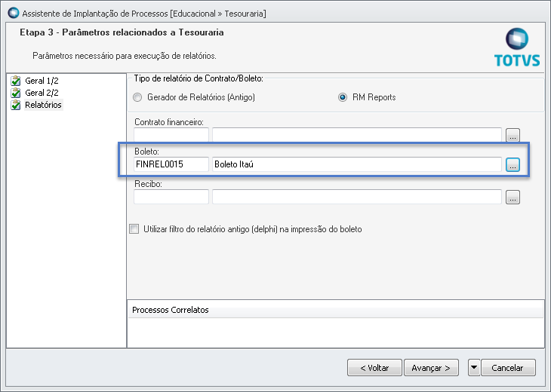The image size is (551, 392).
Task: Click the green check icon beside Relatórios
Action: [15, 105]
